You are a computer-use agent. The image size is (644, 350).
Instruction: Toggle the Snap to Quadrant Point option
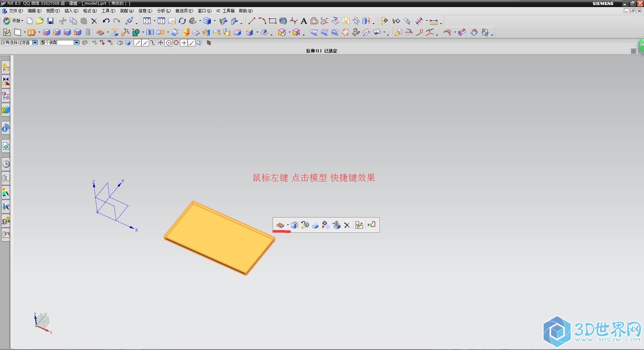pyautogui.click(x=176, y=43)
